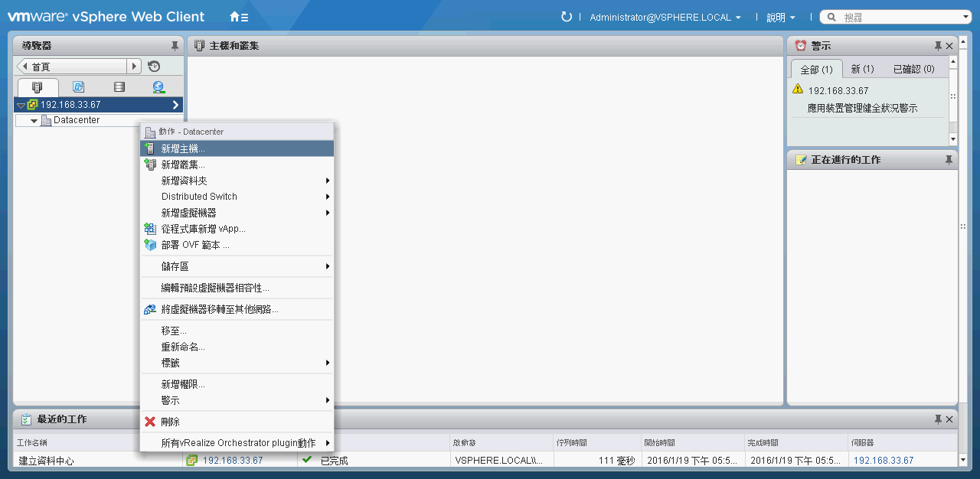980x479 pixels.
Task: Open the 新增資料夾 submenu
Action: pyautogui.click(x=237, y=181)
